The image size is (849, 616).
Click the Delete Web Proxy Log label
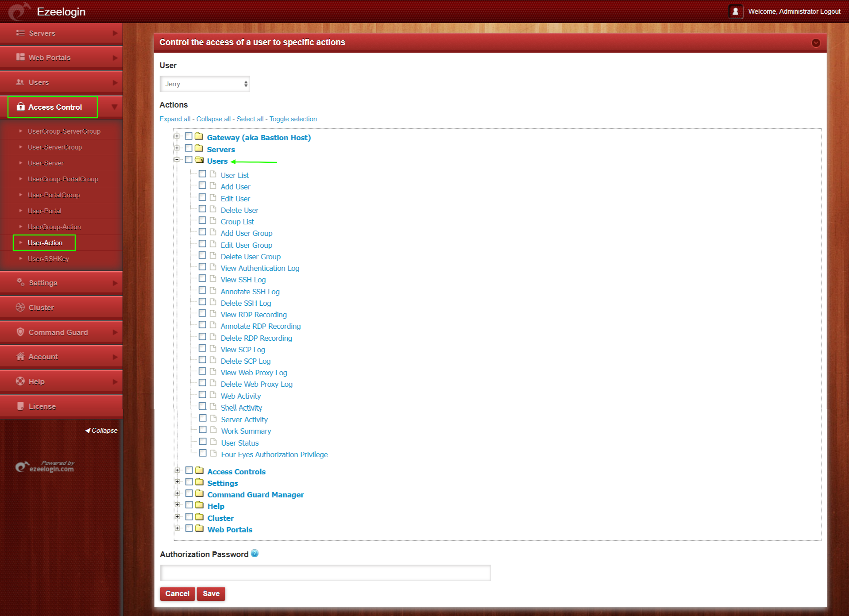tap(256, 385)
